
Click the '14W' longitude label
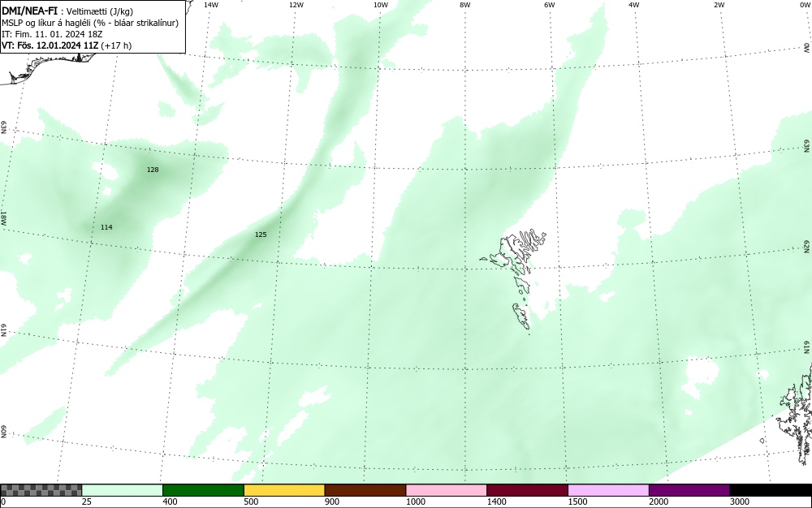(211, 5)
